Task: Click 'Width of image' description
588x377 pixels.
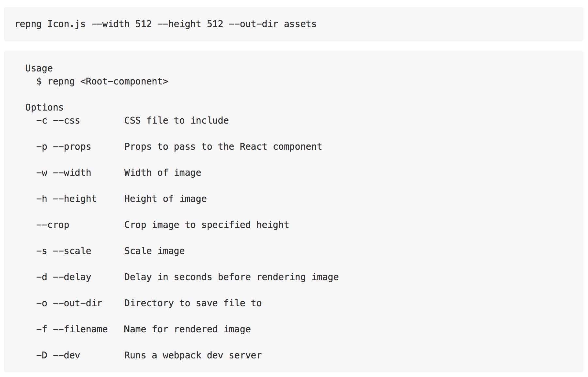Action: 163,173
